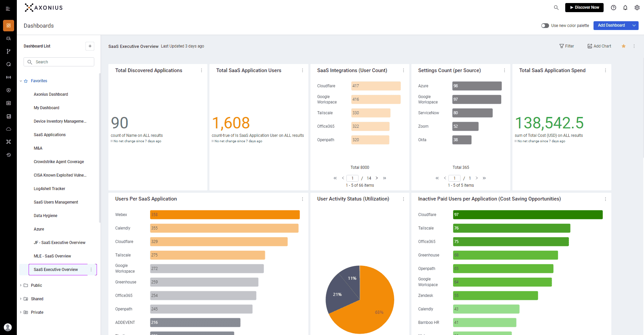
Task: Open SaaS Users Management dashboard
Action: (x=56, y=202)
